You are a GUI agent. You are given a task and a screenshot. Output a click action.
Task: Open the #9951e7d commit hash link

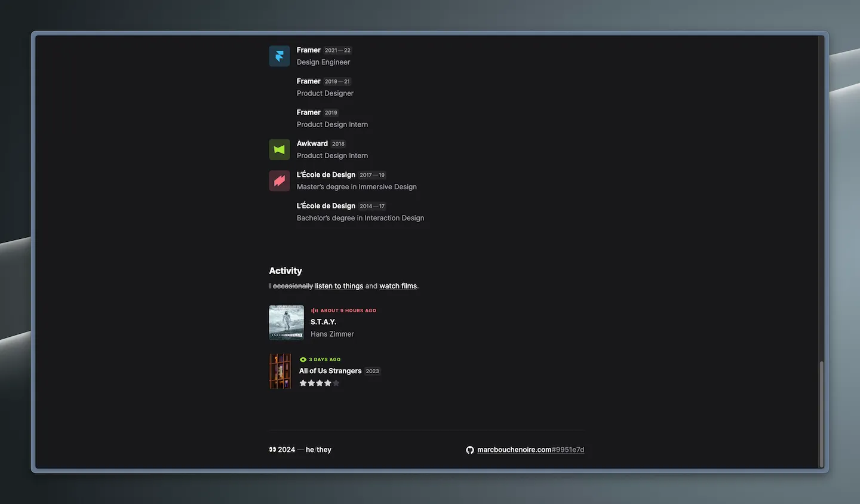tap(568, 450)
